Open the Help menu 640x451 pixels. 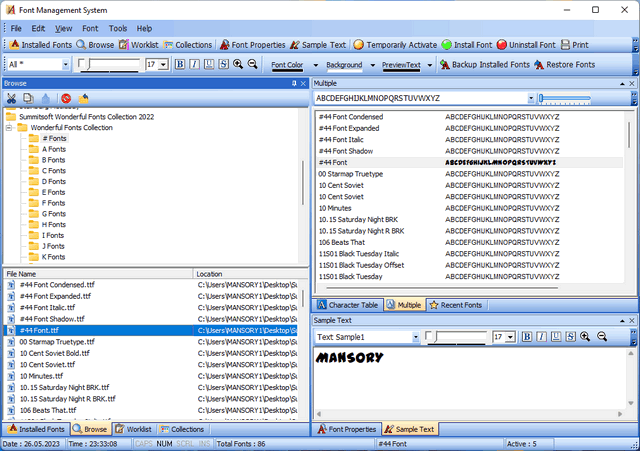144,28
